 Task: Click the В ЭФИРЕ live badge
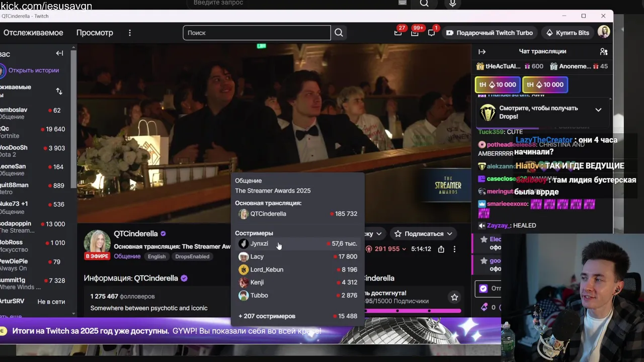[97, 256]
